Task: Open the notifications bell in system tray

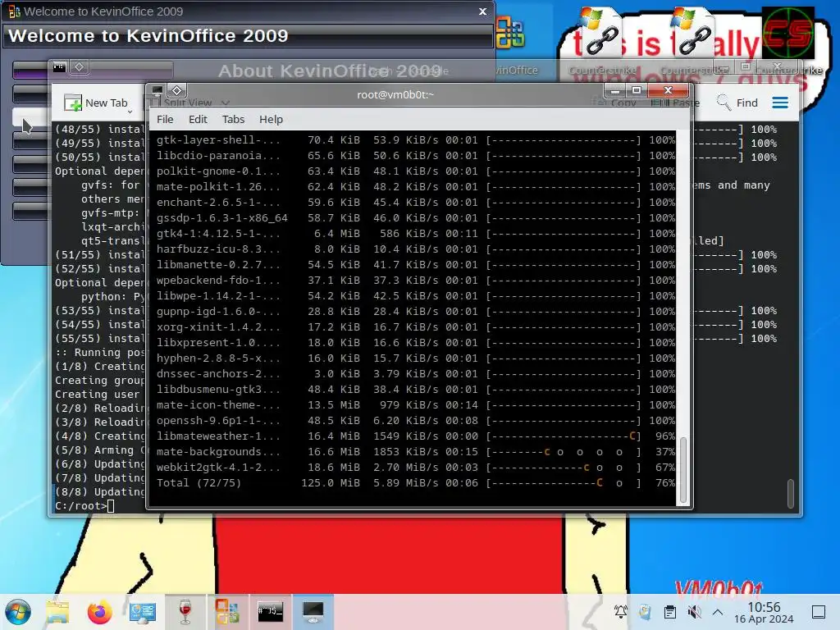Action: click(621, 612)
